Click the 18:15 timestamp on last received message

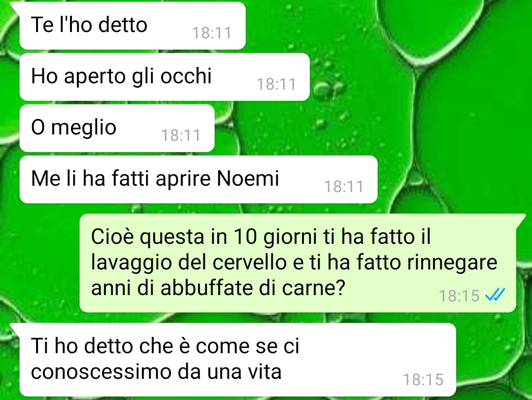[x=423, y=380]
